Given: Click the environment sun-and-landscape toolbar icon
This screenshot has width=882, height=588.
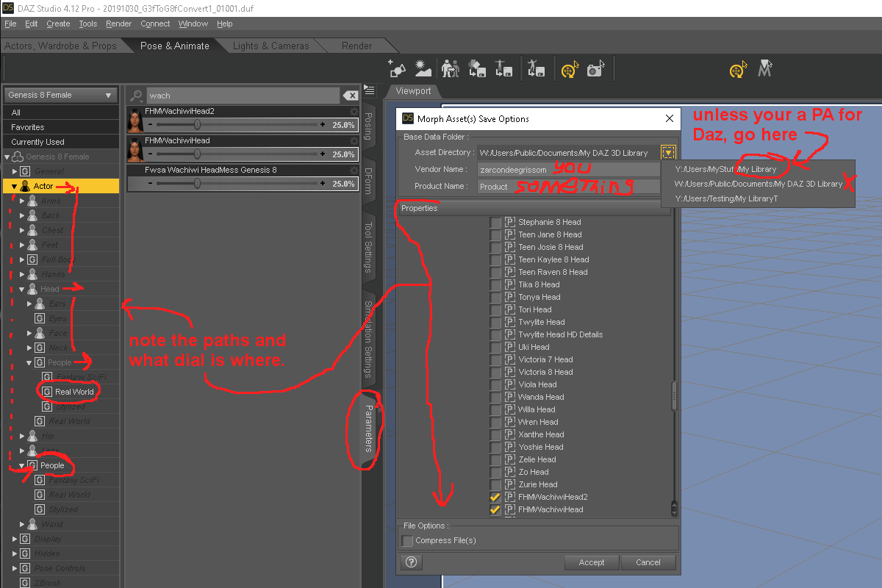Looking at the screenshot, I should [423, 69].
